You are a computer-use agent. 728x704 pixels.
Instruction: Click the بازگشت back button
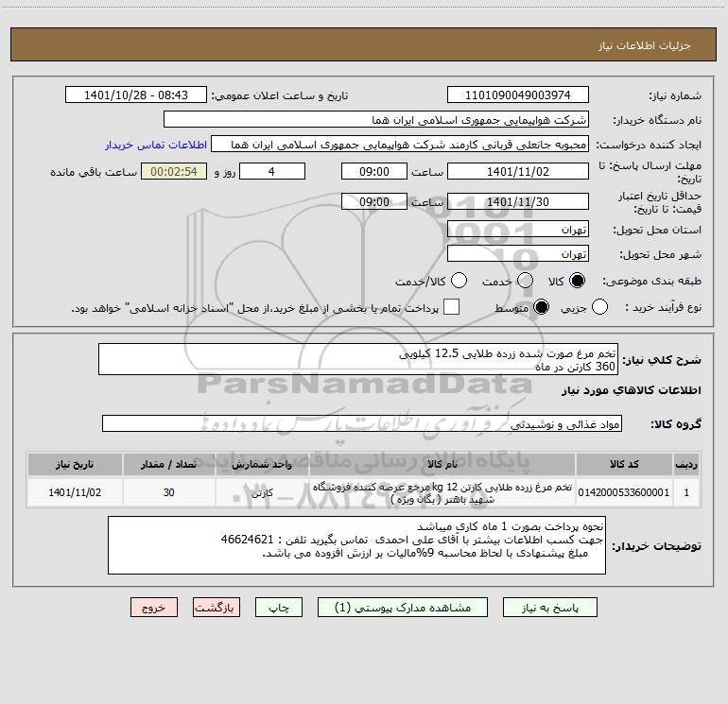click(x=217, y=608)
